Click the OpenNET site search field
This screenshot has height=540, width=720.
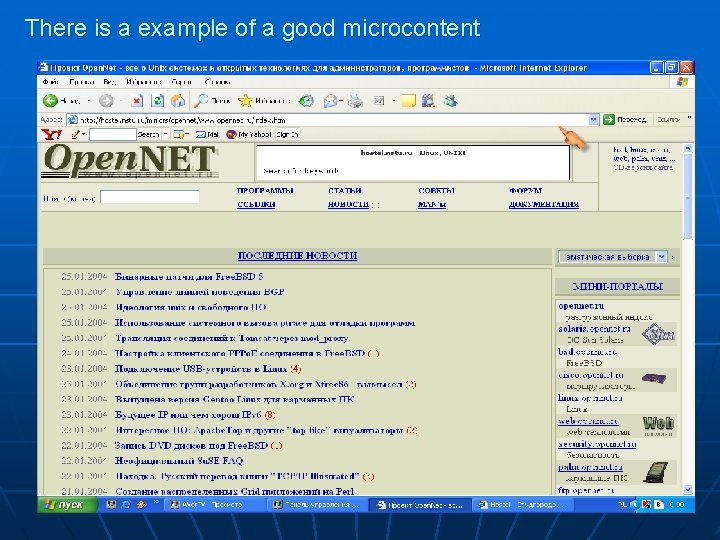[149, 197]
